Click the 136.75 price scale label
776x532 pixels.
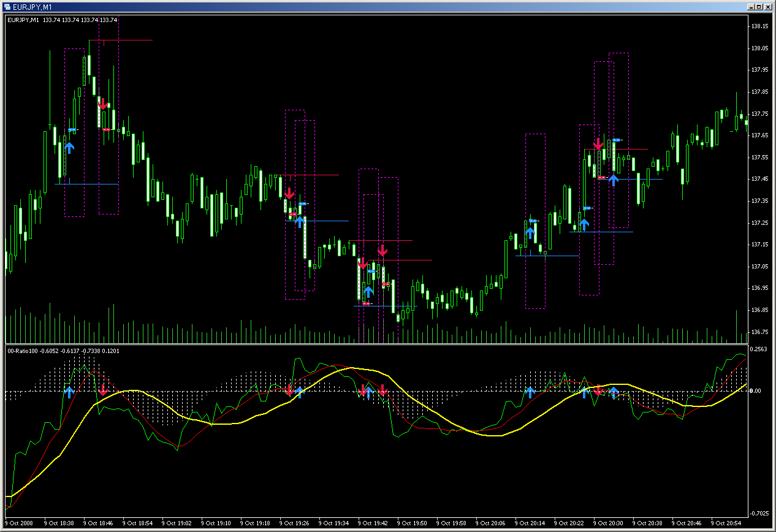tap(760, 332)
